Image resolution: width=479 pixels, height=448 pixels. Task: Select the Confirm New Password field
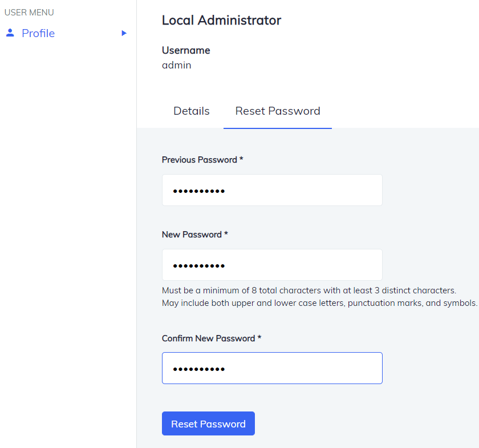click(x=272, y=368)
